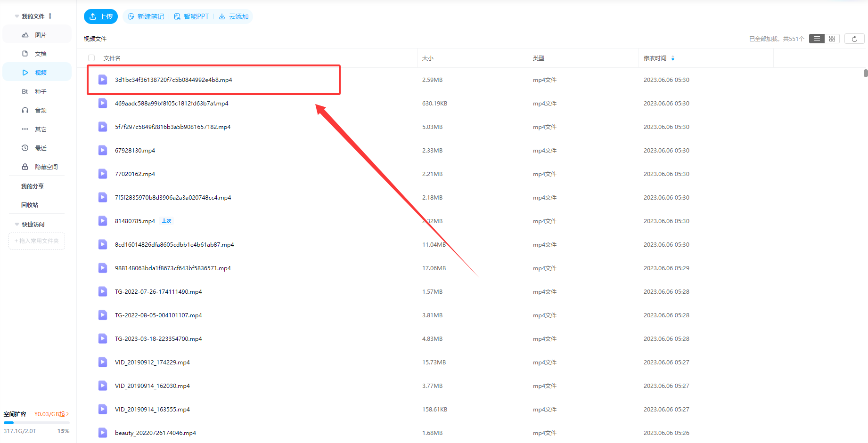The width and height of the screenshot is (868, 443).
Task: Open the 图片 pictures category
Action: click(37, 35)
